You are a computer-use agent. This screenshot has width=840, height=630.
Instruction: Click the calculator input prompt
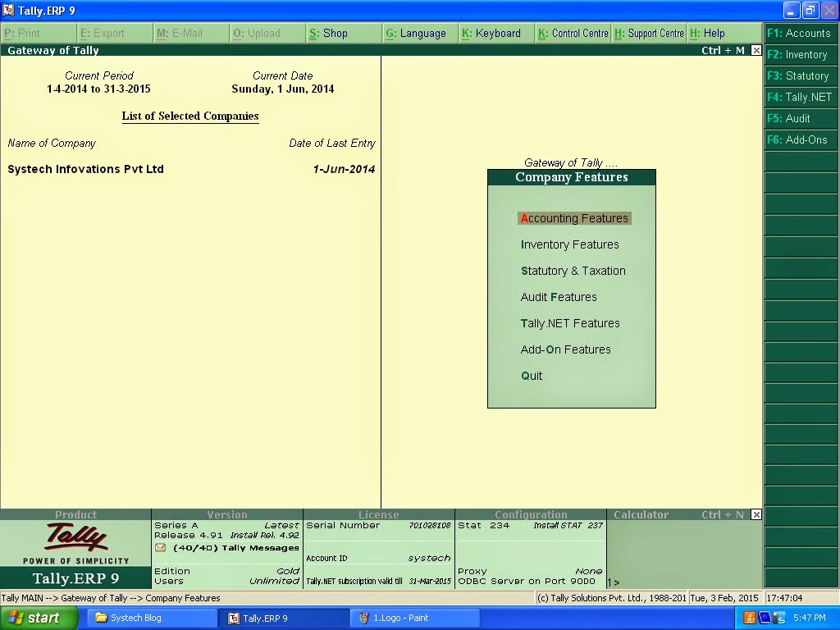click(614, 582)
